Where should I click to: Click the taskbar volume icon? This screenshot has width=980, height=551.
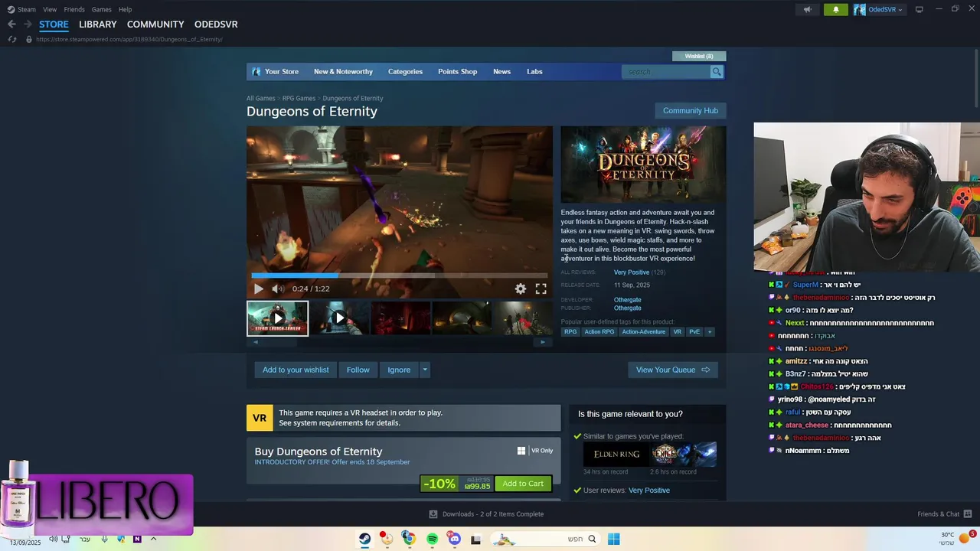(54, 539)
